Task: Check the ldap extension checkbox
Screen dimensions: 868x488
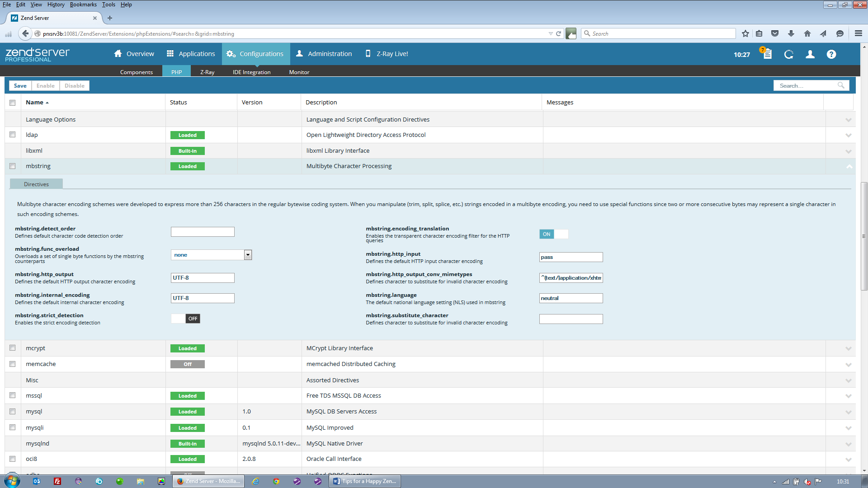Action: pyautogui.click(x=13, y=135)
